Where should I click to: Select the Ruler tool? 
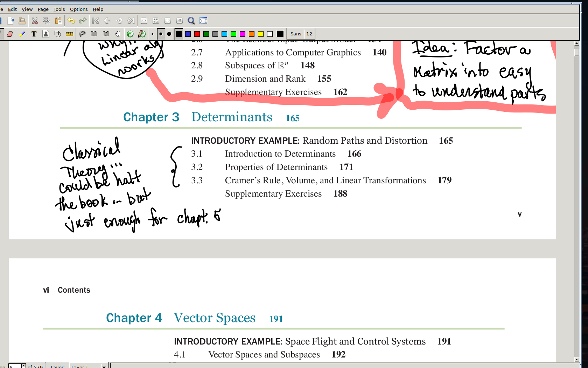tap(70, 34)
